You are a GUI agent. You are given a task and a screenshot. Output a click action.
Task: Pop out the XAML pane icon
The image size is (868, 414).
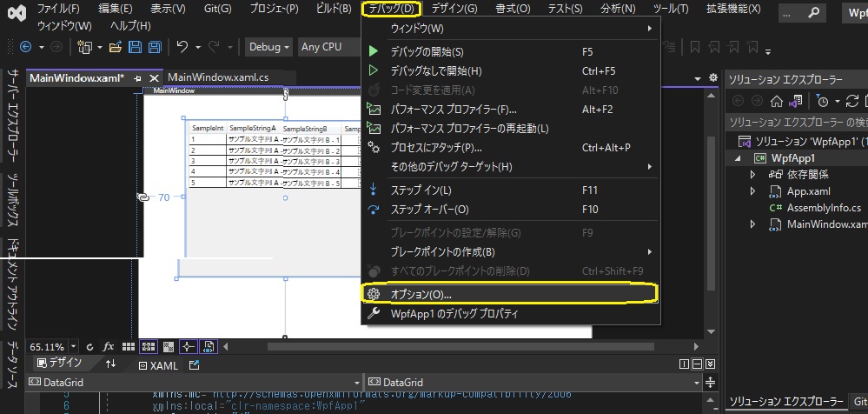(195, 365)
